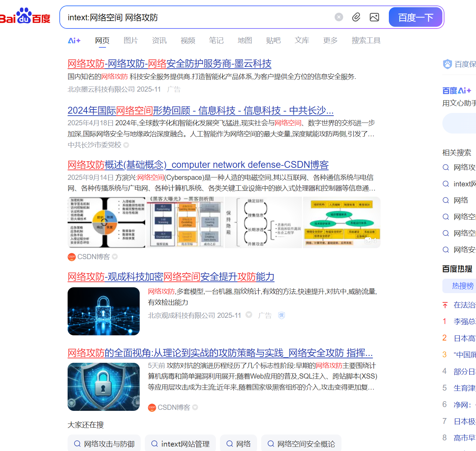Click the blue padlock thumbnail in the 观成科技 ad
The image size is (476, 451).
(103, 311)
